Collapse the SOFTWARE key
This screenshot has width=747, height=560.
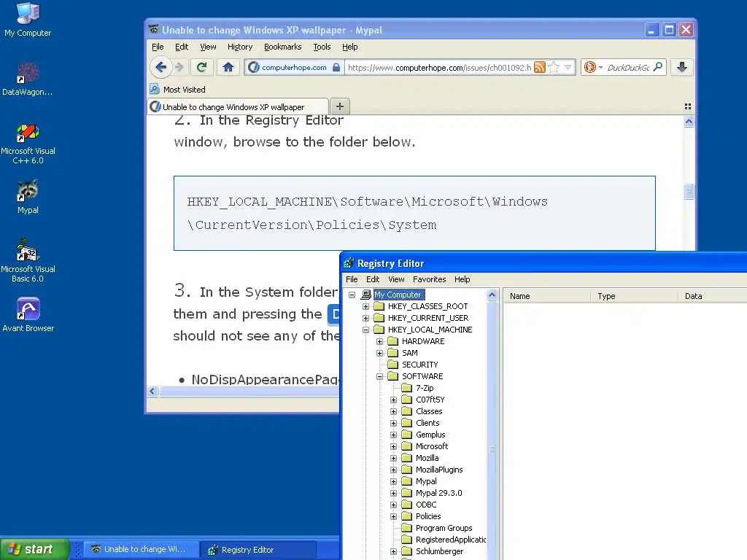379,376
